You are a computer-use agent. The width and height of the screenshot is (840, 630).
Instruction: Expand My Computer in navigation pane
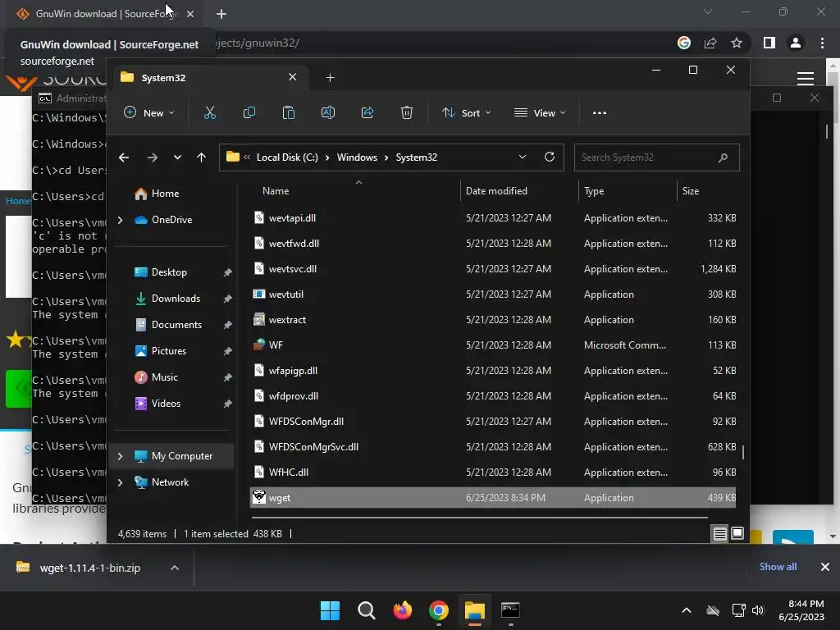(x=120, y=456)
